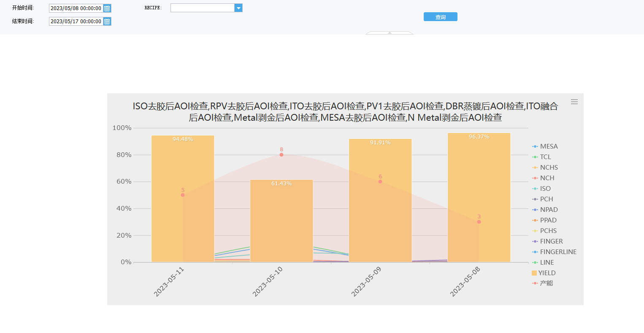Screen dimensions: 644x333
Task: Open the end time calendar picker
Action: pyautogui.click(x=107, y=22)
